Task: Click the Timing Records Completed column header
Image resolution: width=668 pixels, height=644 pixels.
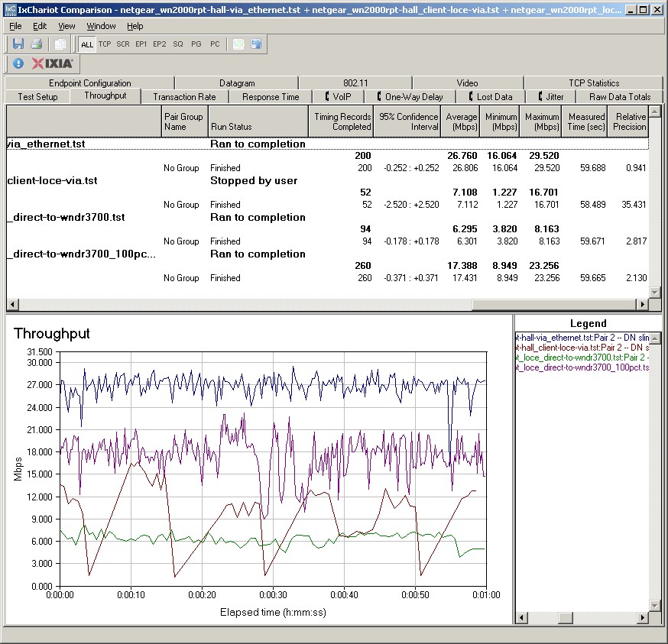Action: [341, 121]
